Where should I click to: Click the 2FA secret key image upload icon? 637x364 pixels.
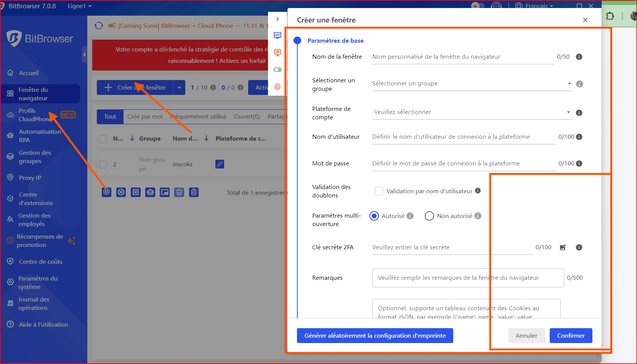(563, 247)
